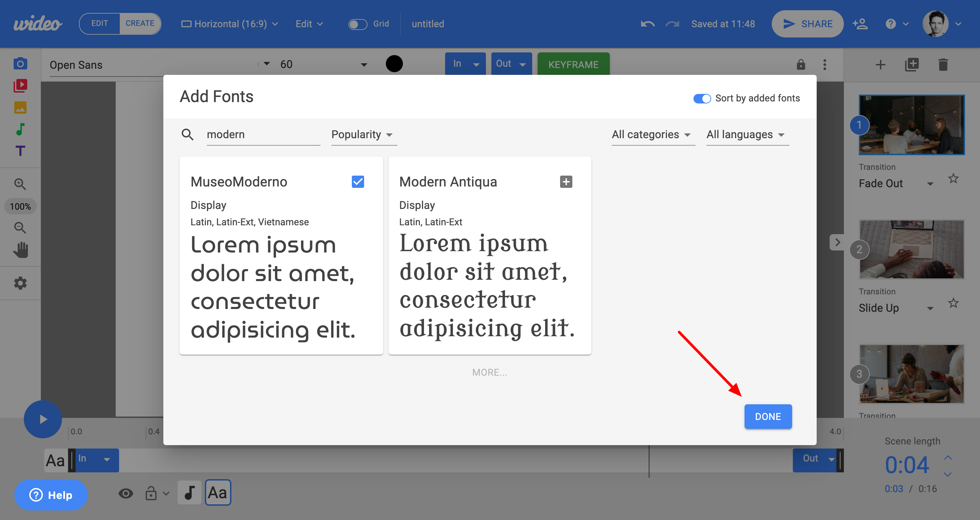Add the Modern Antiqua font with plus icon

tap(566, 182)
